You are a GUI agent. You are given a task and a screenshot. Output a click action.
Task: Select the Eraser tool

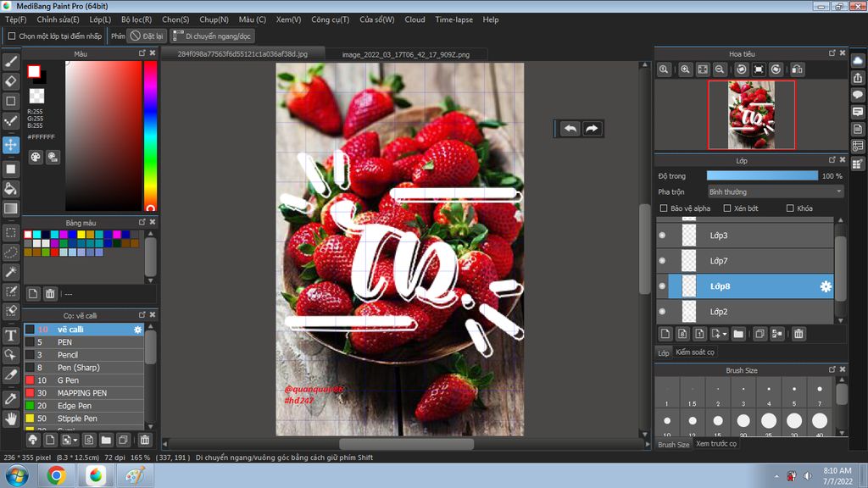coord(10,81)
